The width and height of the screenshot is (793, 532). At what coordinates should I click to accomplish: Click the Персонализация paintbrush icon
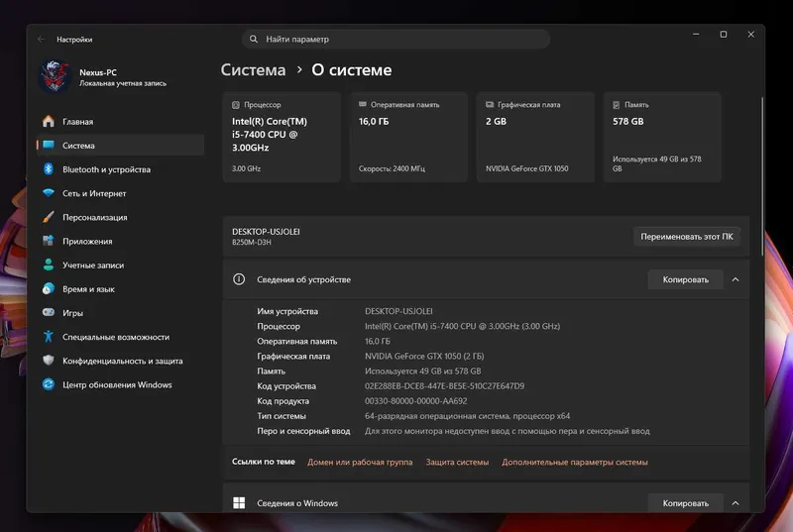(49, 217)
